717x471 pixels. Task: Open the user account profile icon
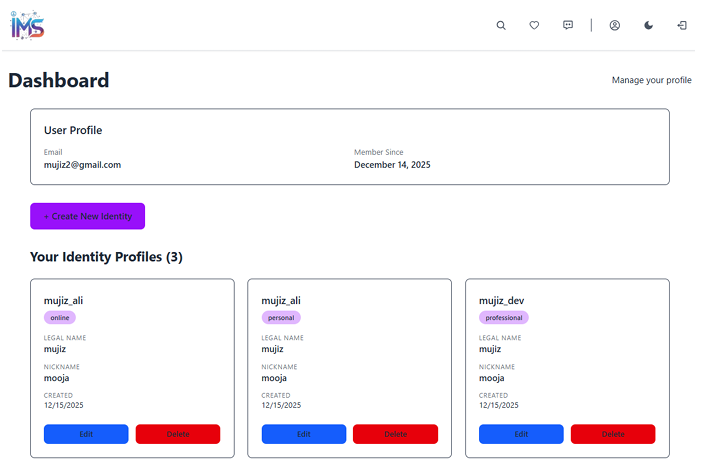point(615,26)
